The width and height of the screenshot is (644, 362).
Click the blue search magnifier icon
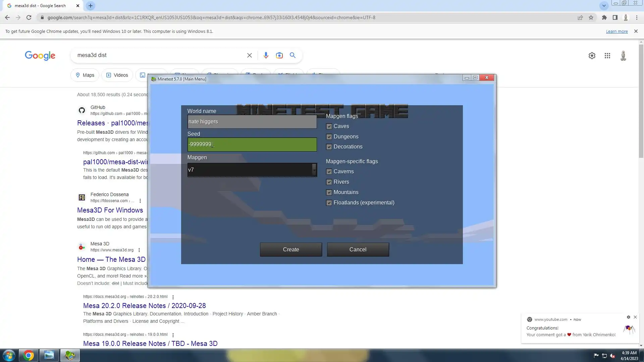pyautogui.click(x=292, y=55)
